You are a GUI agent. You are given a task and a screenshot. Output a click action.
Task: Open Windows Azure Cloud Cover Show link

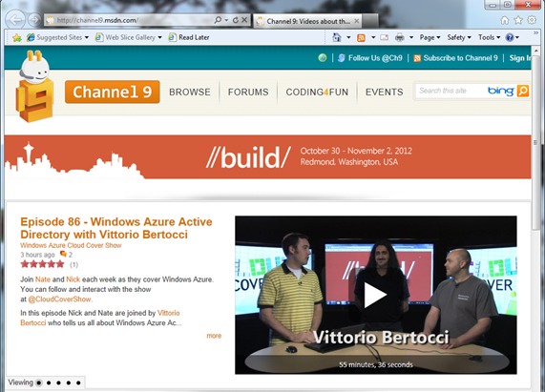pos(71,245)
